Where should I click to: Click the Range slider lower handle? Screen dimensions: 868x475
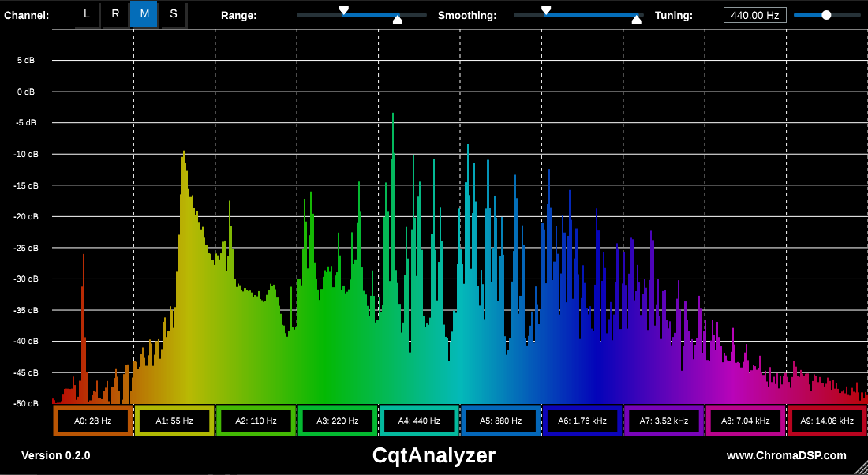pyautogui.click(x=398, y=21)
